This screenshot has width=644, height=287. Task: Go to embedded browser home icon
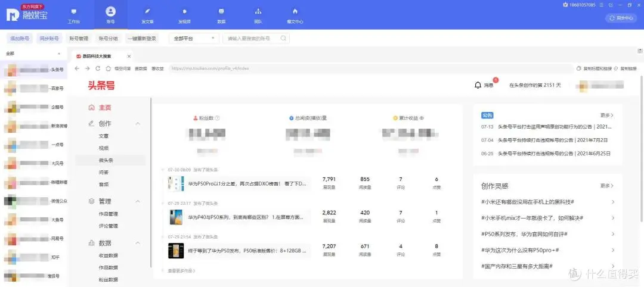coord(109,68)
